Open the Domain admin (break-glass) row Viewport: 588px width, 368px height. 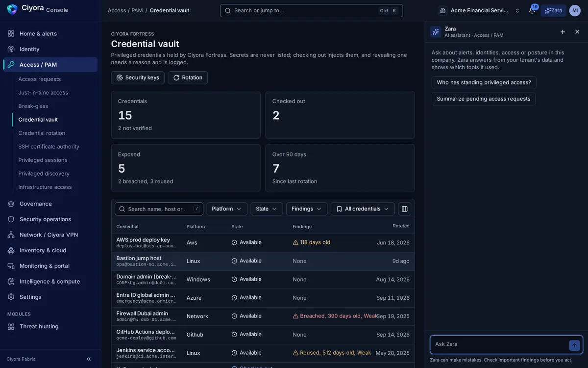point(263,280)
